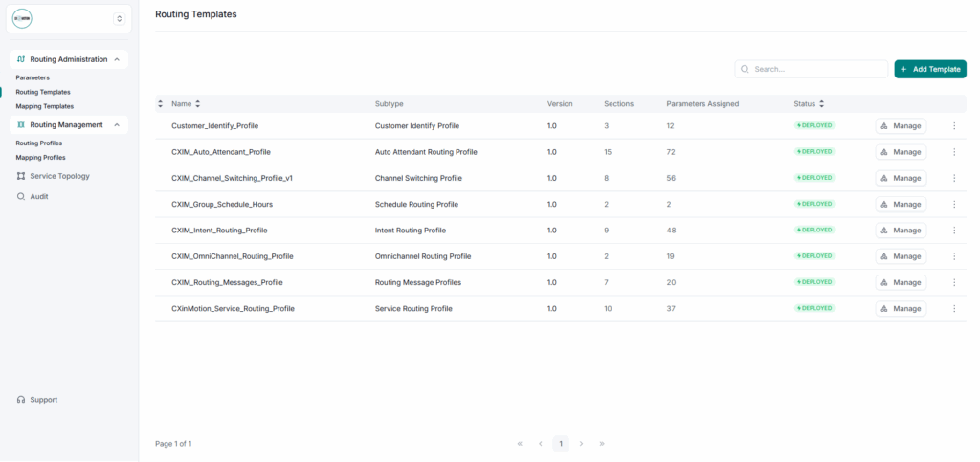The width and height of the screenshot is (980, 462).
Task: Select Routing Profiles in sidebar
Action: click(38, 143)
